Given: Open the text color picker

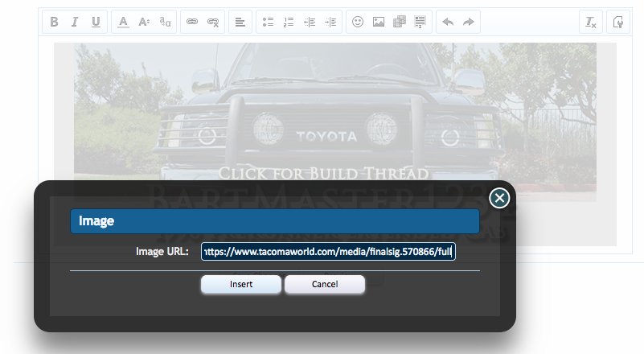Looking at the screenshot, I should coord(123,22).
